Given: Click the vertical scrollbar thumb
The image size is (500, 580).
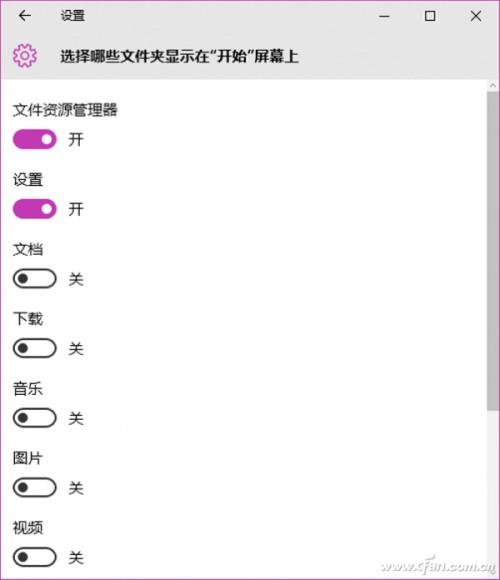Looking at the screenshot, I should pyautogui.click(x=493, y=251).
